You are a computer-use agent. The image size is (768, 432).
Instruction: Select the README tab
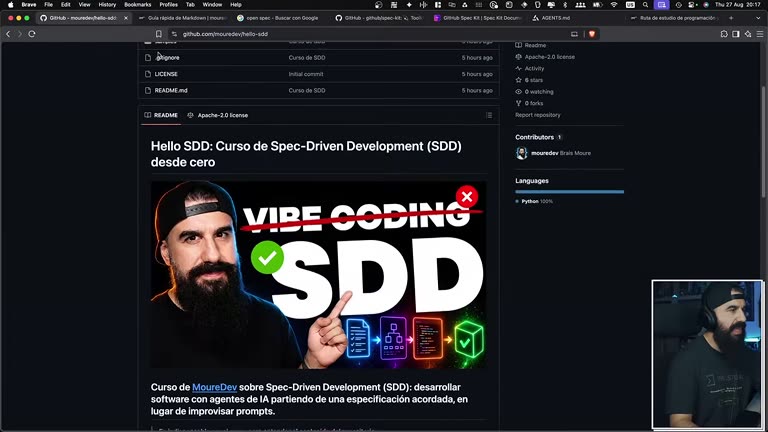pyautogui.click(x=161, y=115)
